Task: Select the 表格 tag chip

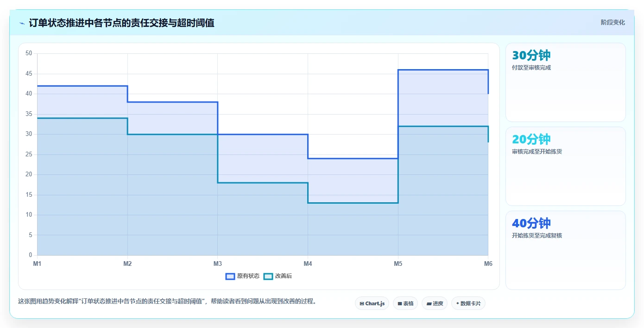Action: point(405,303)
